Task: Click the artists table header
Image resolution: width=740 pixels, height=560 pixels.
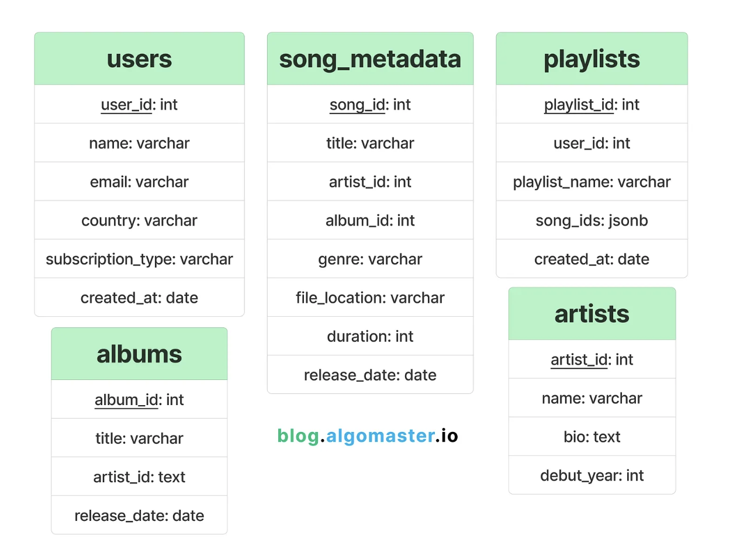Action: pos(592,314)
